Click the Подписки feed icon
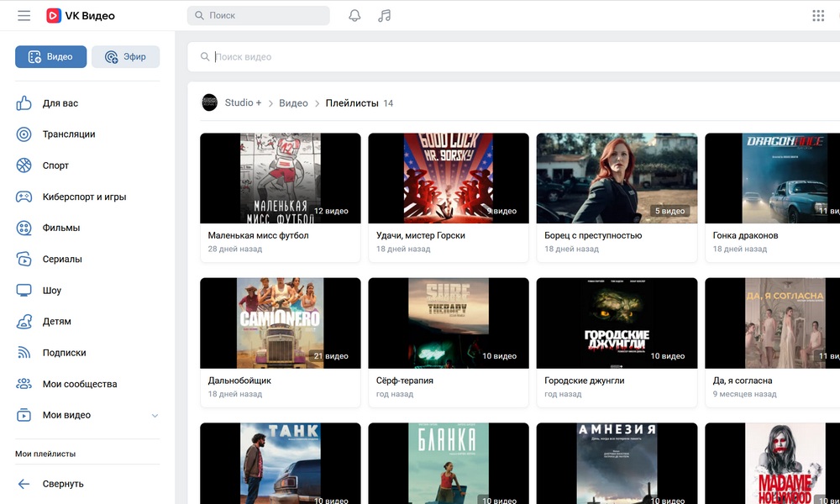Image resolution: width=840 pixels, height=504 pixels. tap(24, 353)
